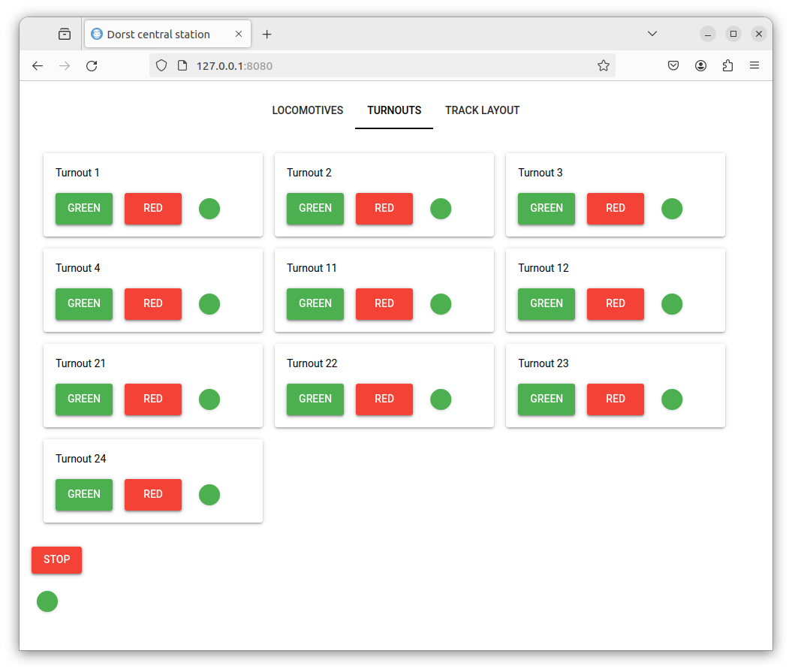Go back using the back arrow
Image resolution: width=792 pixels, height=672 pixels.
click(38, 66)
